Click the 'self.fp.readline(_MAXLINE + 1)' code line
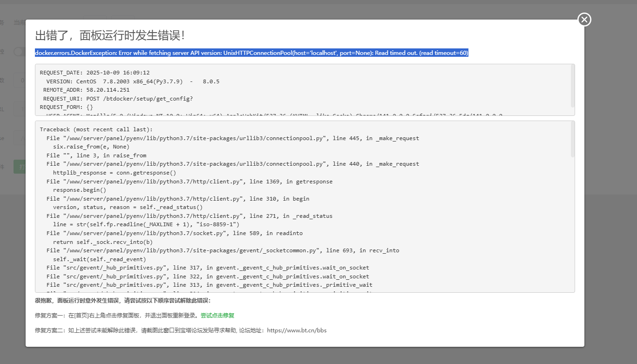 point(146,224)
